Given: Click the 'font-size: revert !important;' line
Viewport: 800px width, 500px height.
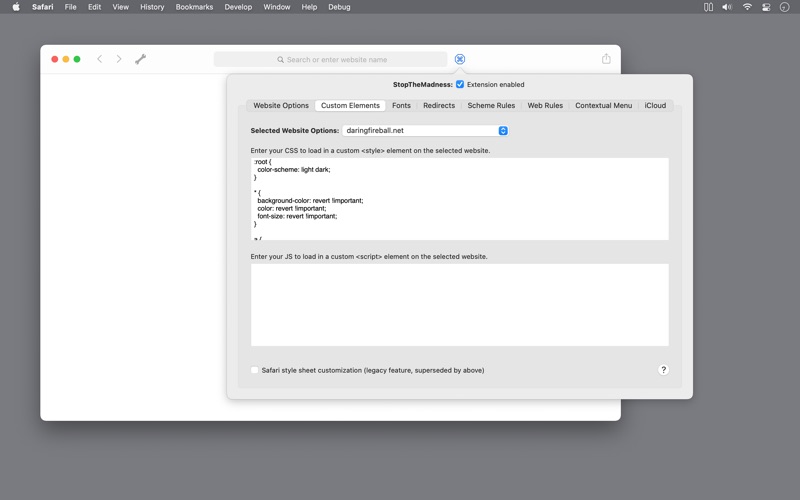Looking at the screenshot, I should click(297, 216).
